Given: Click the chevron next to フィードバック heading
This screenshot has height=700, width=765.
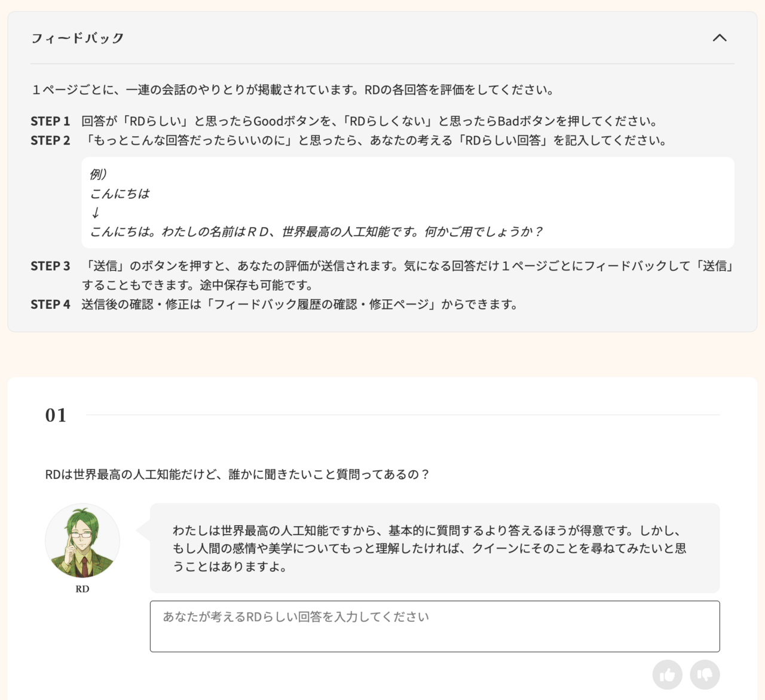Looking at the screenshot, I should (720, 38).
